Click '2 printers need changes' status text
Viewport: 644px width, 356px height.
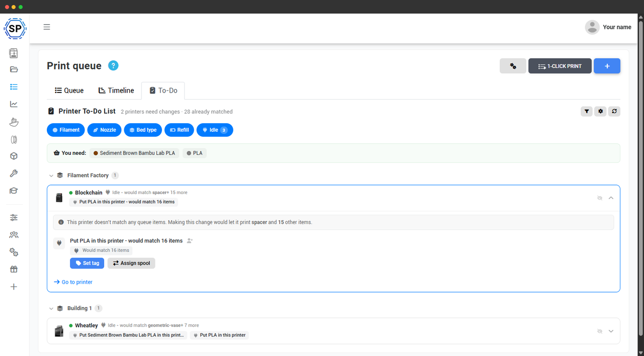coord(150,112)
